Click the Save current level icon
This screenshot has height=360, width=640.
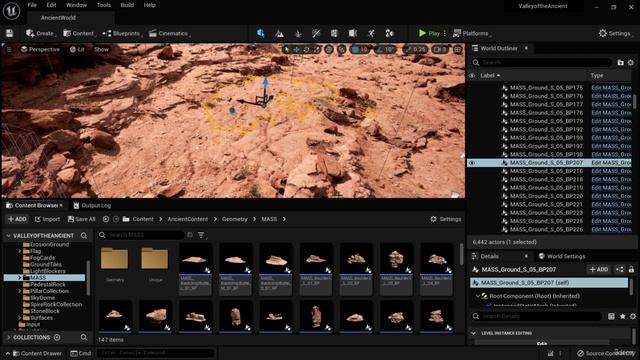[9, 33]
